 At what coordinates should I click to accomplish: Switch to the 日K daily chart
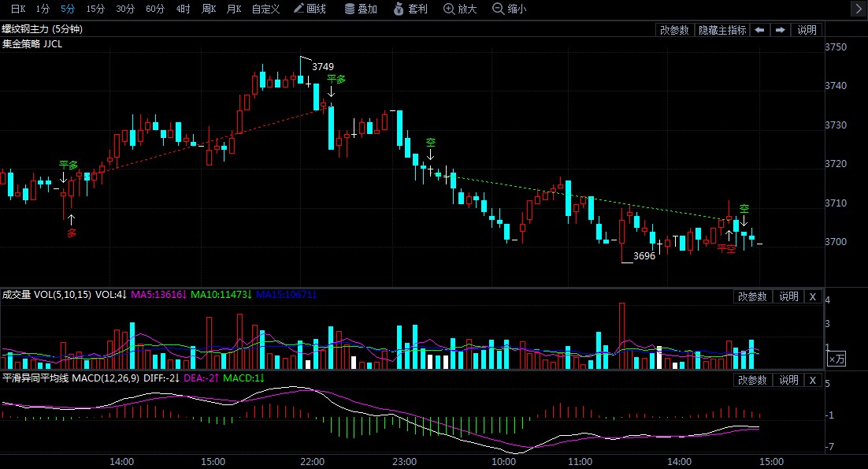pyautogui.click(x=17, y=9)
